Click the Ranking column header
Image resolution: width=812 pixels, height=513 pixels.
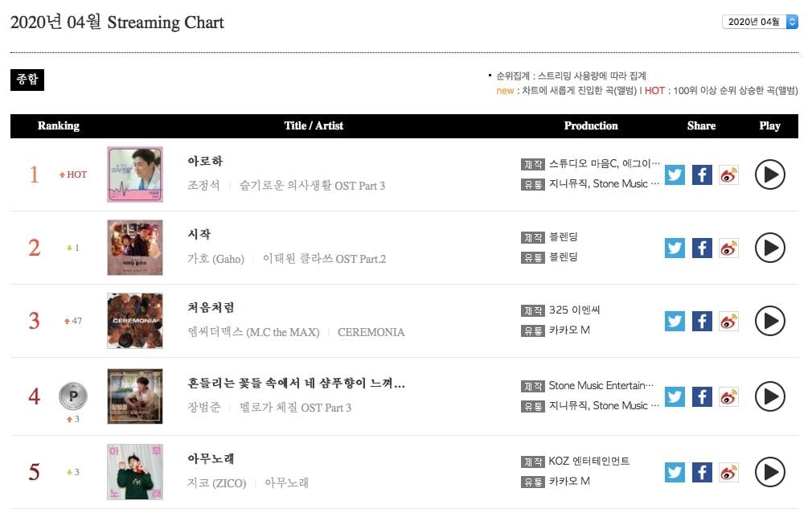[x=59, y=125]
